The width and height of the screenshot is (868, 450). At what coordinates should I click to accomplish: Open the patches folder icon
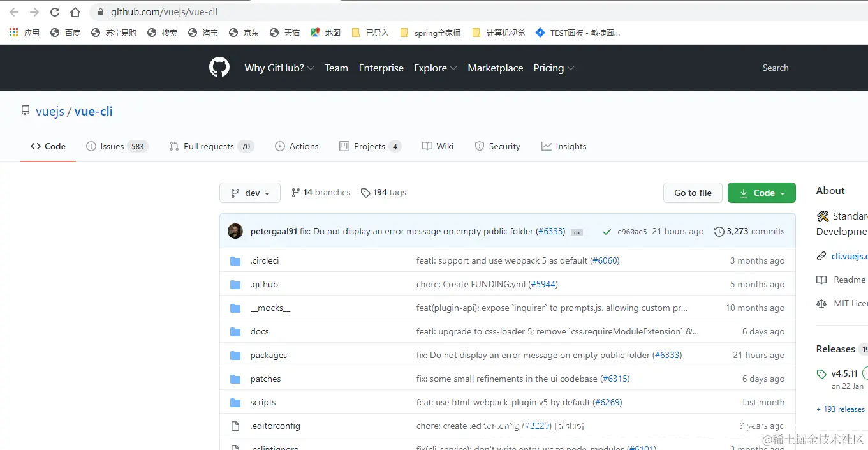point(235,379)
